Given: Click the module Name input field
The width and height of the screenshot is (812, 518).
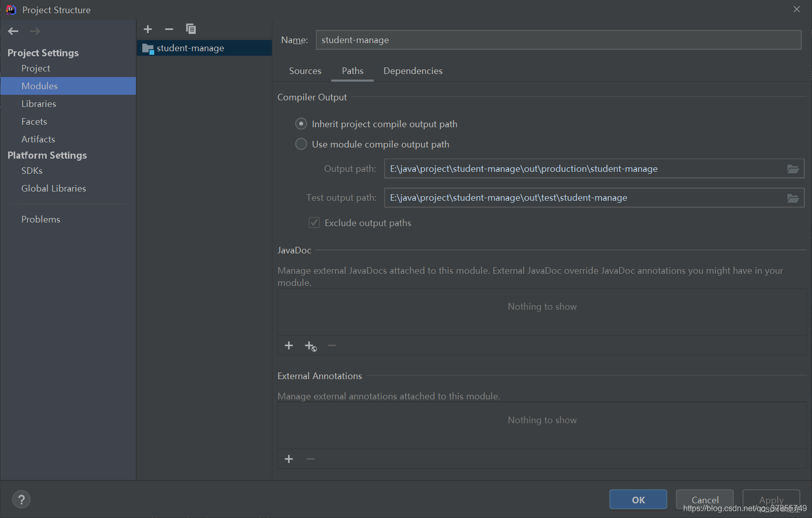Looking at the screenshot, I should 558,40.
